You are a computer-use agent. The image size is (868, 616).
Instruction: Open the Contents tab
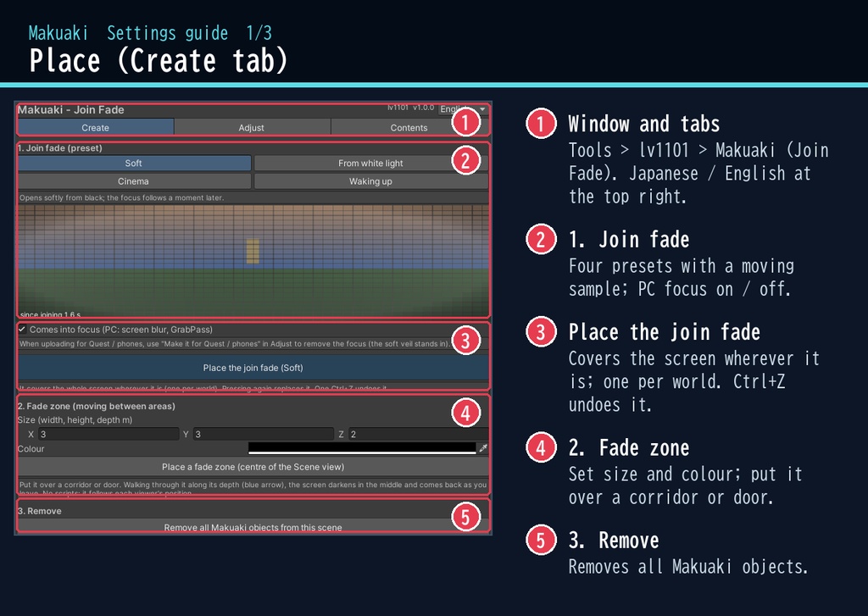tap(409, 127)
